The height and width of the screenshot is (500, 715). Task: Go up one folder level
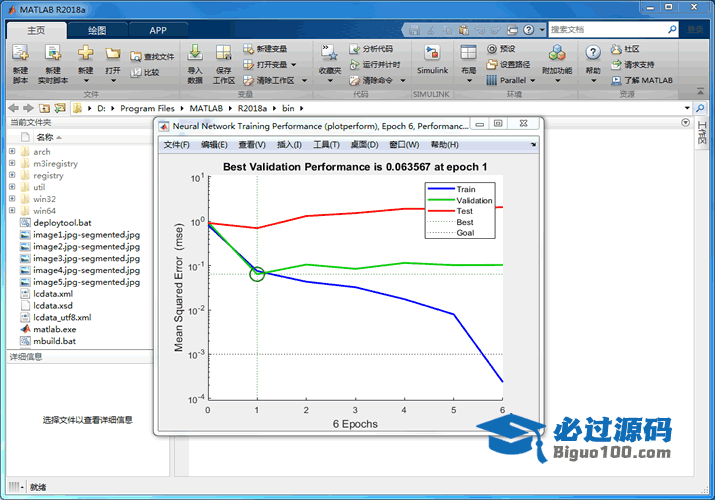pos(44,108)
